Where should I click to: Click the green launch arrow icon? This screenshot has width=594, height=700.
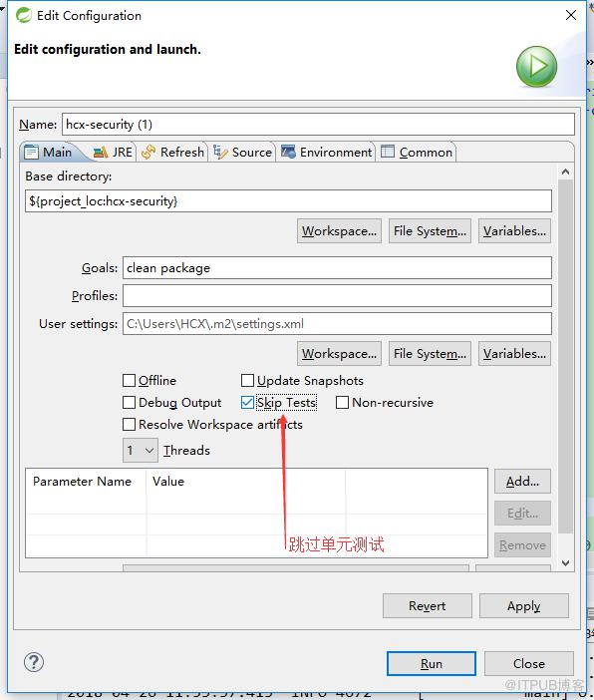pos(536,67)
